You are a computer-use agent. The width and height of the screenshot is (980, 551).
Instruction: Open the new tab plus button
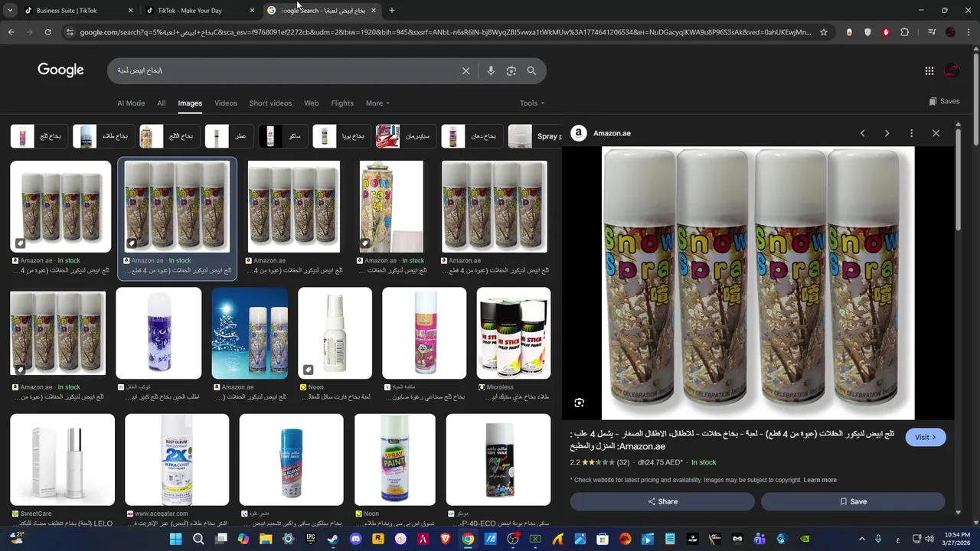(x=391, y=11)
